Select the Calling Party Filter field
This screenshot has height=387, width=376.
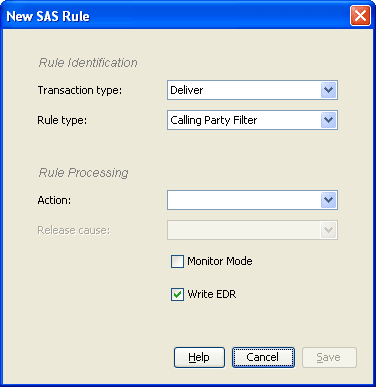click(252, 120)
